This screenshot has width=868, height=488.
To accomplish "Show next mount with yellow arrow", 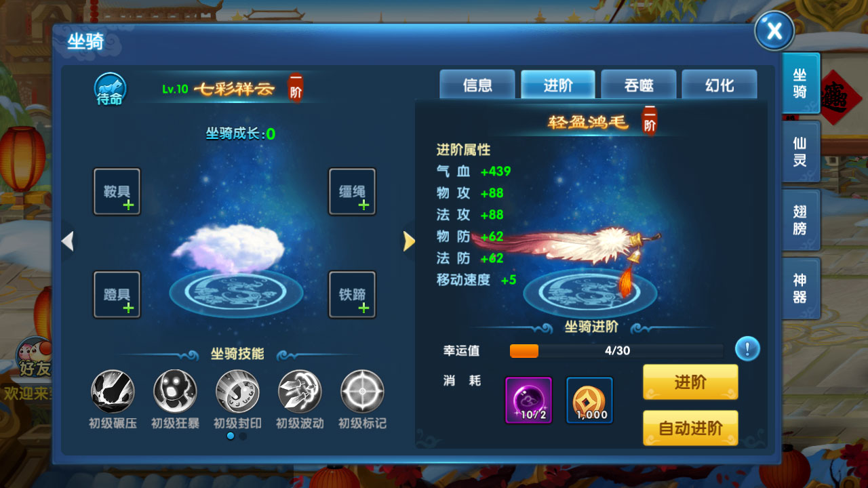I will point(409,241).
